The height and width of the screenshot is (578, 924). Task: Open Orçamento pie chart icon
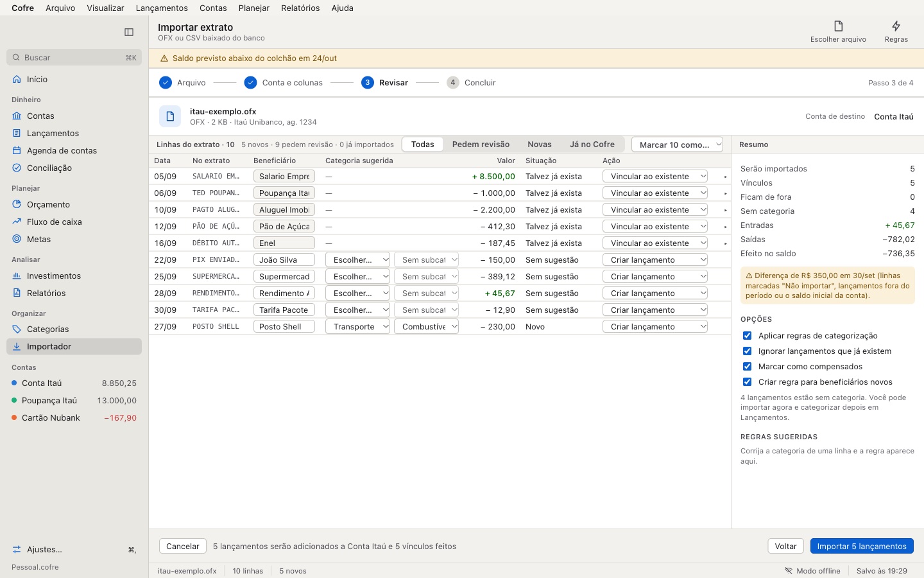pos(17,205)
